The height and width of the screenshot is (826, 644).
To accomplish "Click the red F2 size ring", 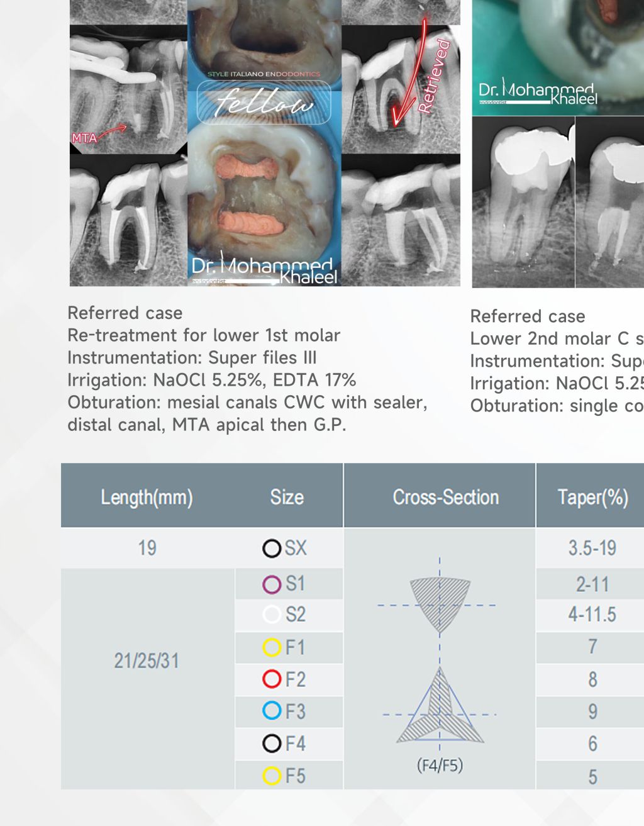I will click(272, 679).
